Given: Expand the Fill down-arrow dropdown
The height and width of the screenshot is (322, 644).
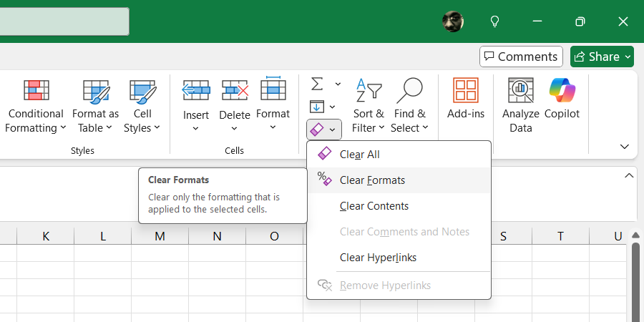Looking at the screenshot, I should (x=332, y=107).
